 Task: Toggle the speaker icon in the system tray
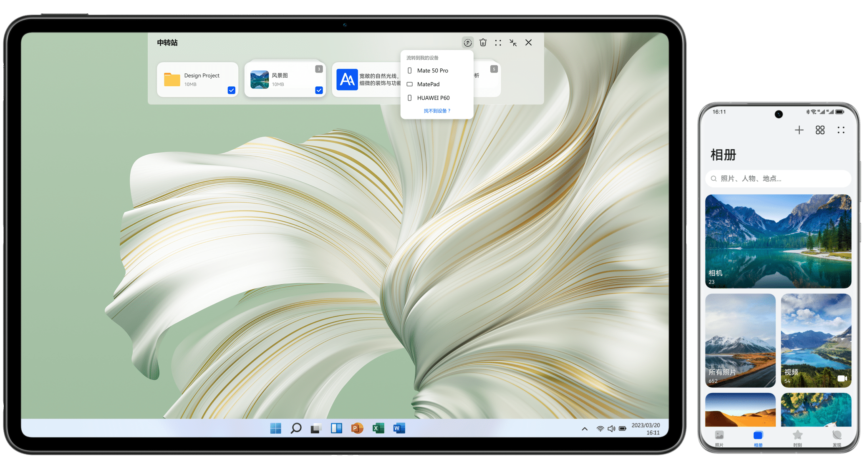pyautogui.click(x=611, y=428)
